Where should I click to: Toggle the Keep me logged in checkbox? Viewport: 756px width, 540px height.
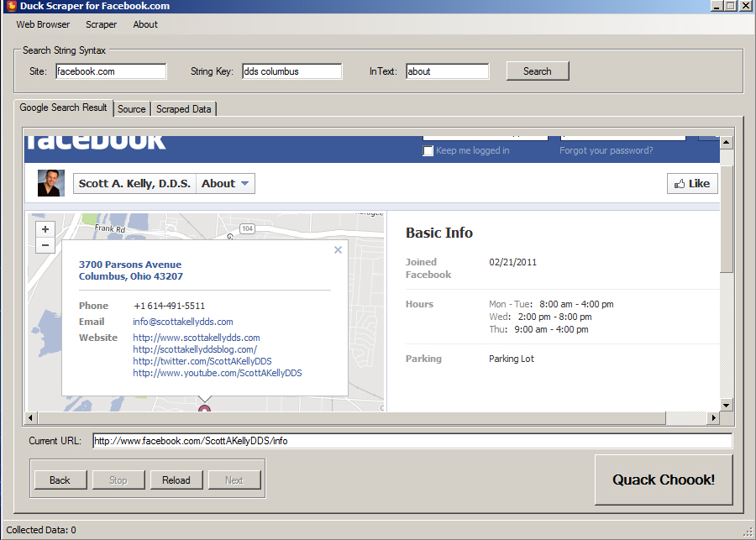(428, 150)
